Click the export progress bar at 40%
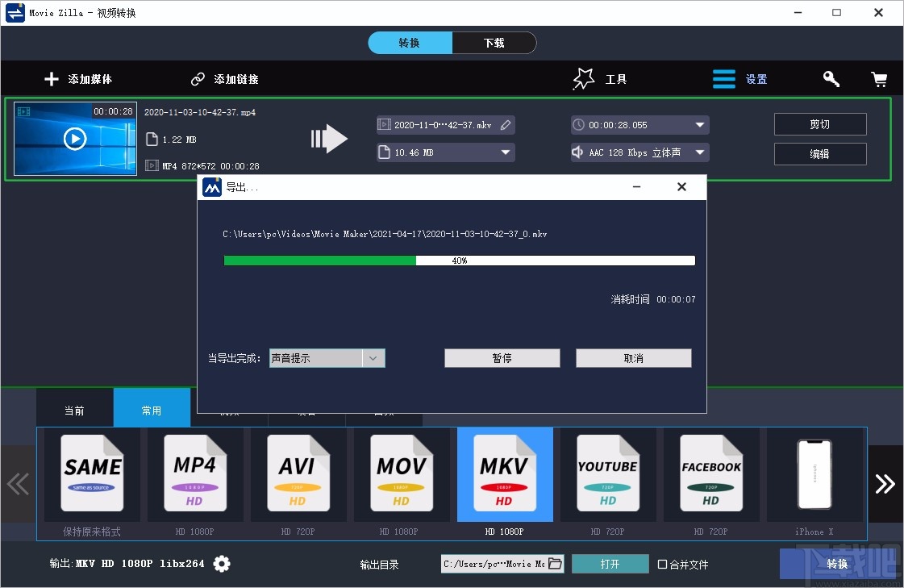904x588 pixels. (x=458, y=260)
